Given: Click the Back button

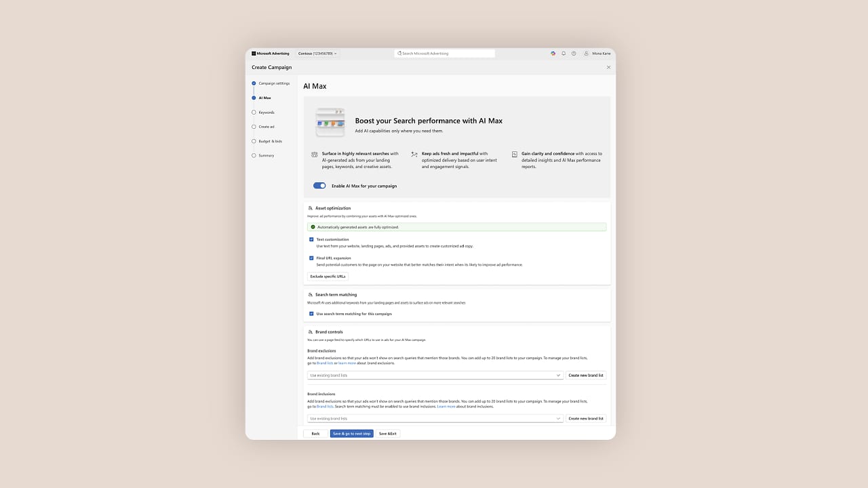Looking at the screenshot, I should point(315,433).
